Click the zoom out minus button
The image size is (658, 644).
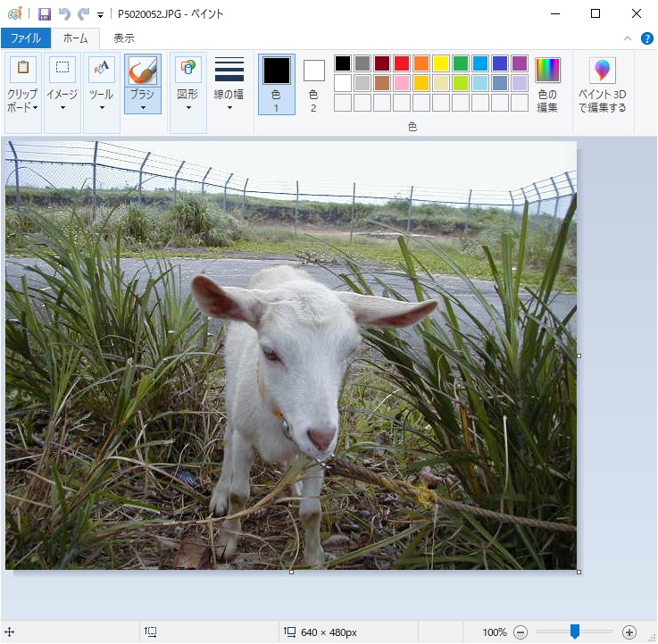click(521, 631)
